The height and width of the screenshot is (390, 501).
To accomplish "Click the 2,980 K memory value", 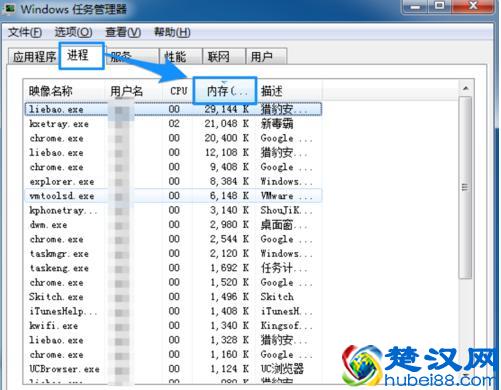I will pos(229,225).
